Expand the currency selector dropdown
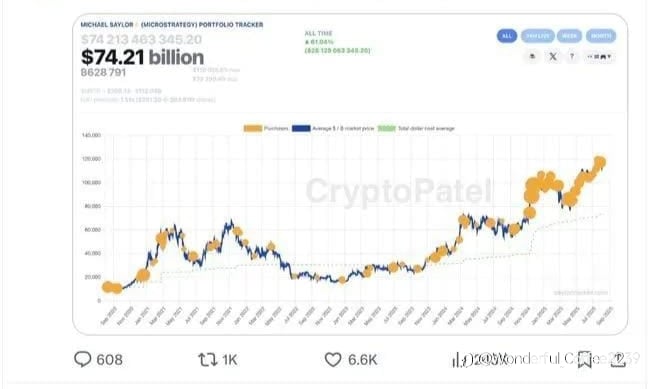This screenshot has width=648, height=389. (x=599, y=57)
